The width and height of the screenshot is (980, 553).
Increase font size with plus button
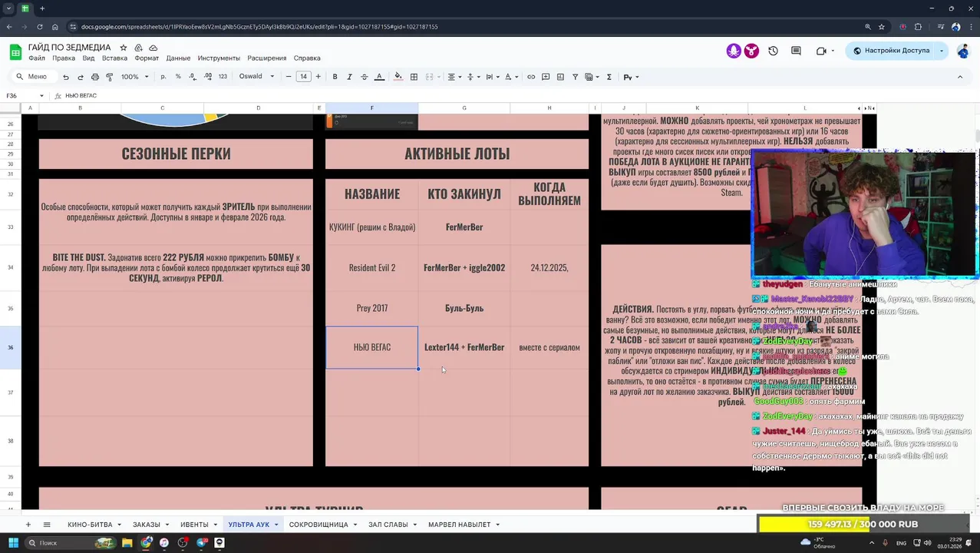click(x=318, y=77)
